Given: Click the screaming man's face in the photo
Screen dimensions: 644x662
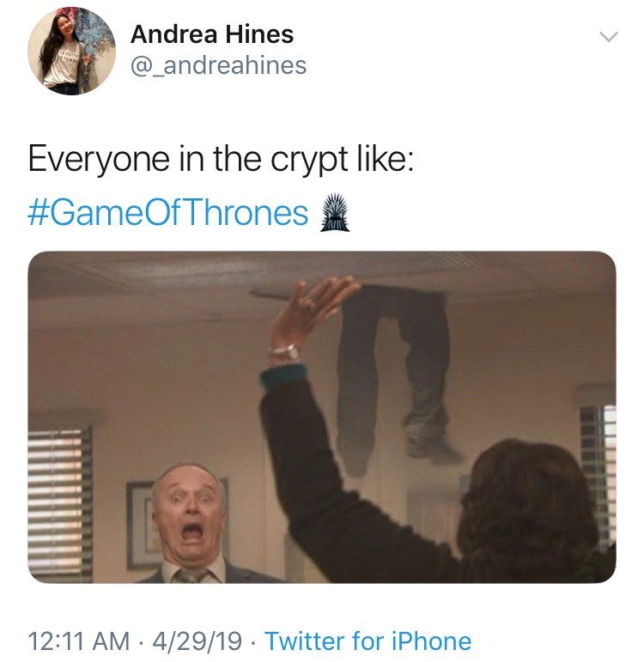Looking at the screenshot, I should pyautogui.click(x=191, y=515).
